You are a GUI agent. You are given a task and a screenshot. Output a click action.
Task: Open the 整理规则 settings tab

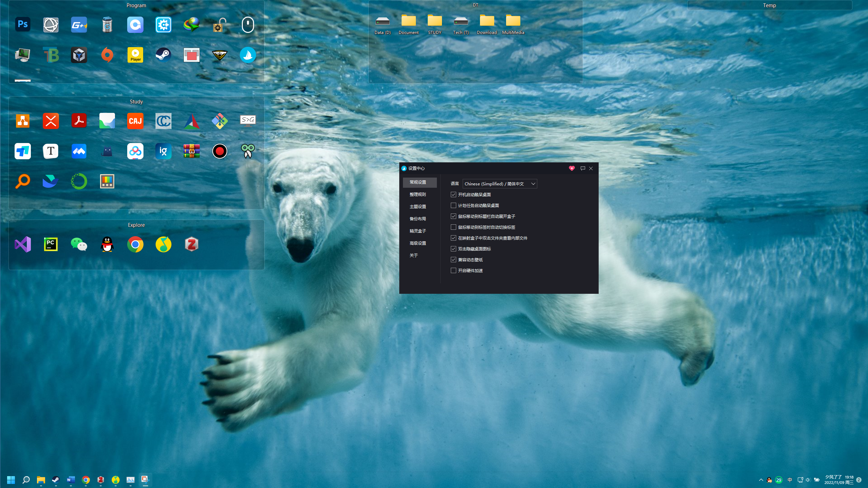pyautogui.click(x=418, y=194)
